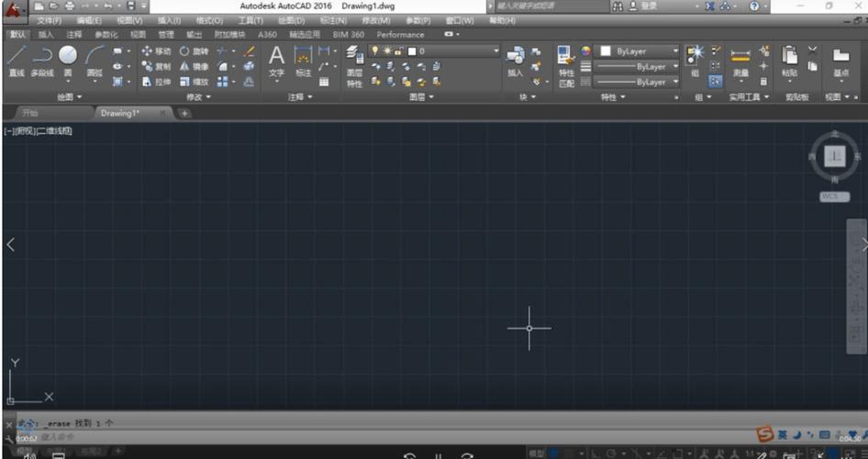This screenshot has width=868, height=459.
Task: Click the Sign In (登录) button
Action: (x=643, y=6)
